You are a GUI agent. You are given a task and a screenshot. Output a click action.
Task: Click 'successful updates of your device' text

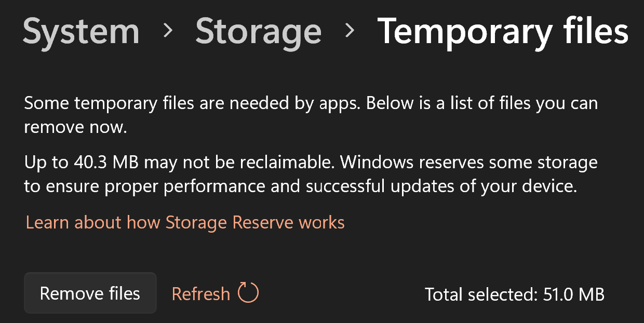coord(441,187)
